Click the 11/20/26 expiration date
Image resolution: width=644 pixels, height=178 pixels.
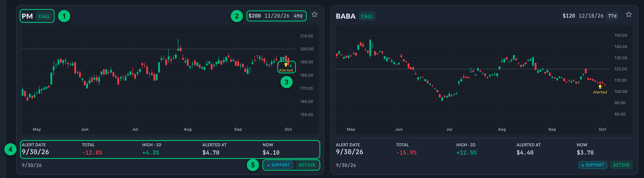coord(277,16)
